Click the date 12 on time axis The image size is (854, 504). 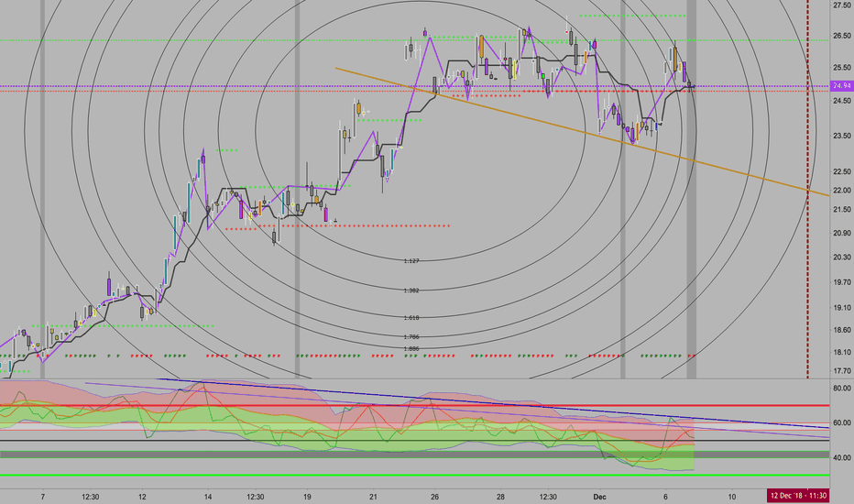[x=142, y=497]
